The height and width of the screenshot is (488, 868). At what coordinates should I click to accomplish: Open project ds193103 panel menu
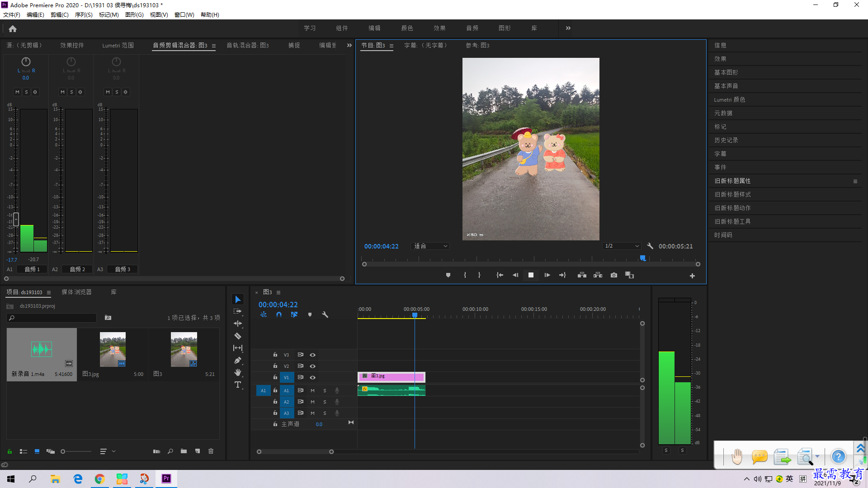pyautogui.click(x=49, y=292)
